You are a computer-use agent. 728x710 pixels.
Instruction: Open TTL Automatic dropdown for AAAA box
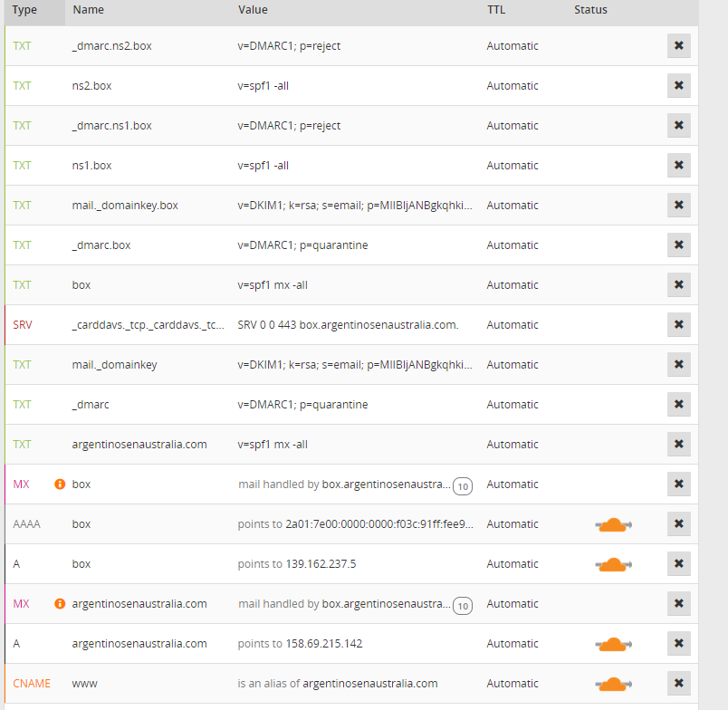pos(512,523)
